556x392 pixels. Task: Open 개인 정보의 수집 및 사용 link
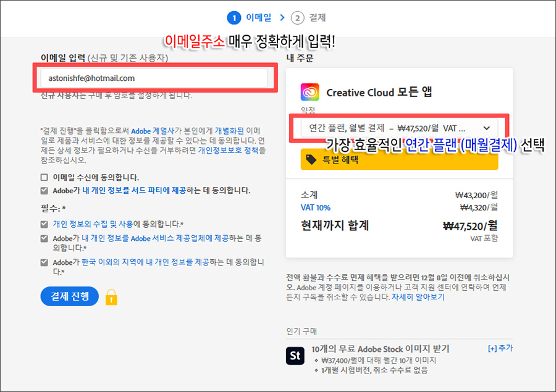click(x=93, y=224)
